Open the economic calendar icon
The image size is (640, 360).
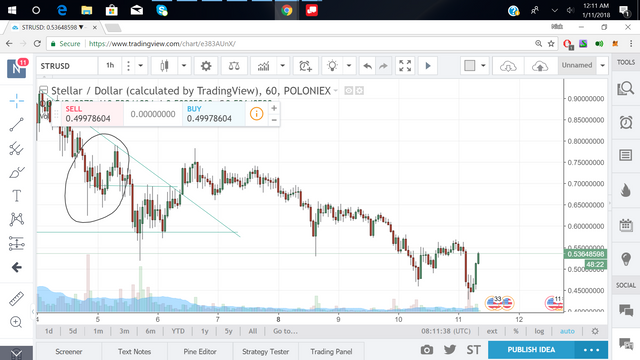(x=626, y=225)
